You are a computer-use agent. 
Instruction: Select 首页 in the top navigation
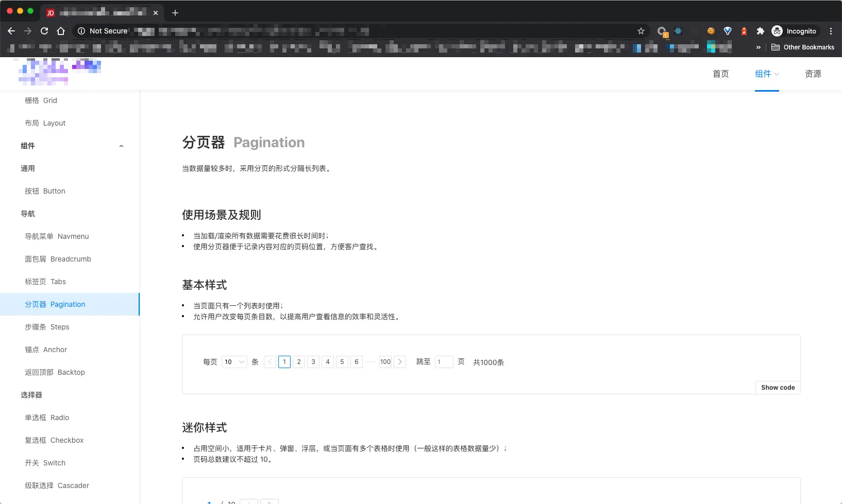pos(721,74)
